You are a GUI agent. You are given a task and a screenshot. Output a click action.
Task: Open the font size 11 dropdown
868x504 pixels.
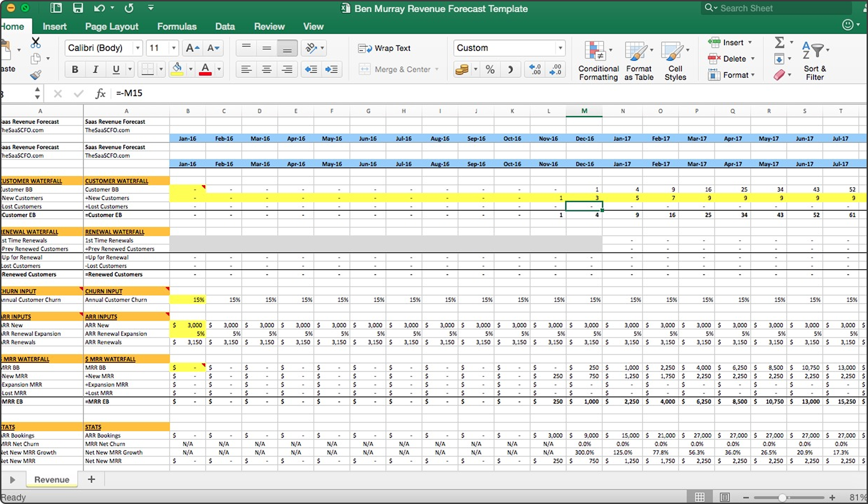[173, 48]
